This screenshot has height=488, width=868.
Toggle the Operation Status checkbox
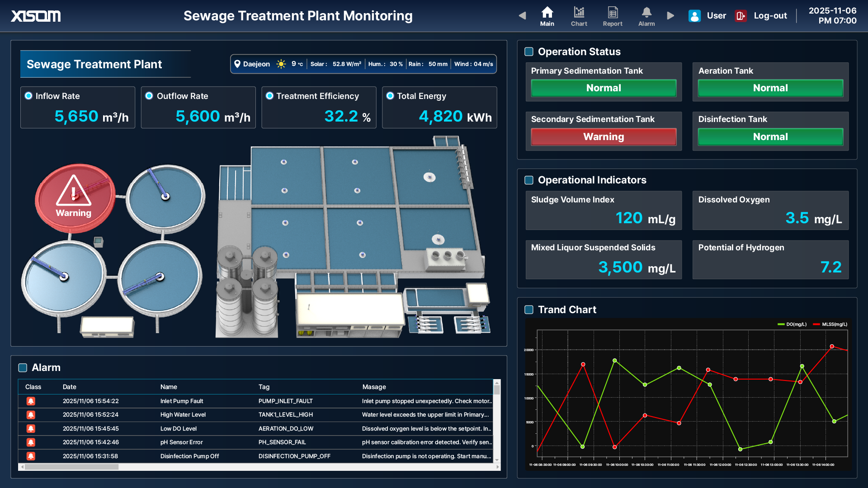pos(528,52)
